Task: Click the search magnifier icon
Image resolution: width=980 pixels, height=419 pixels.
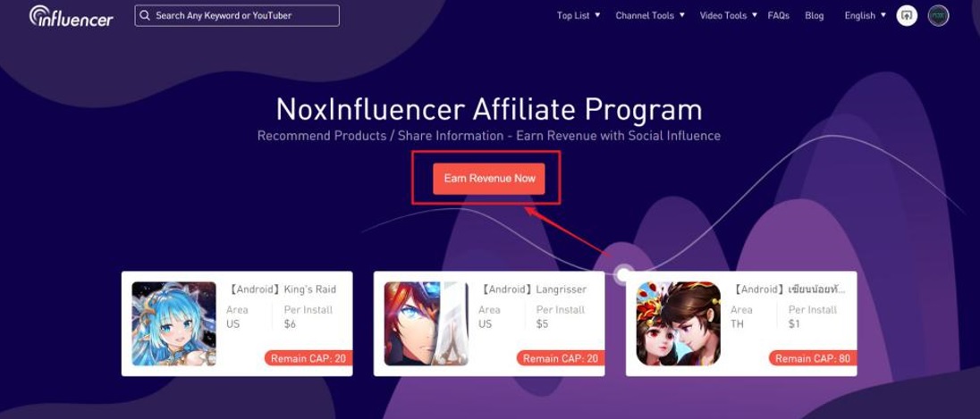Action: pyautogui.click(x=145, y=15)
